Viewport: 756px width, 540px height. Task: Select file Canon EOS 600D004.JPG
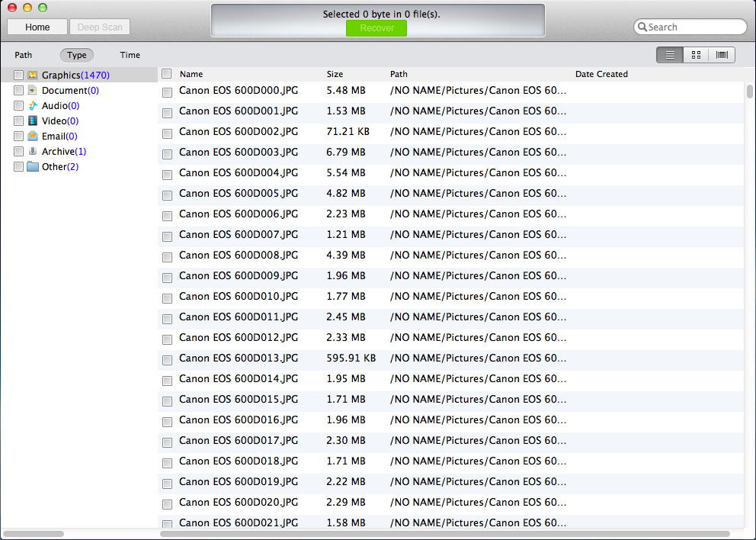[x=239, y=173]
